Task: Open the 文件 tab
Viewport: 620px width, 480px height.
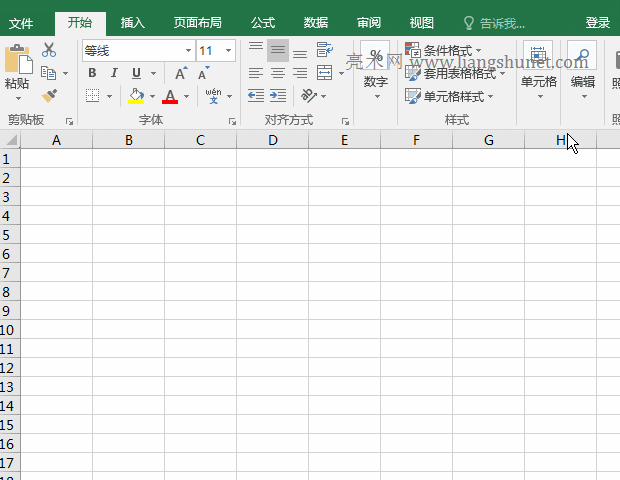Action: [21, 23]
